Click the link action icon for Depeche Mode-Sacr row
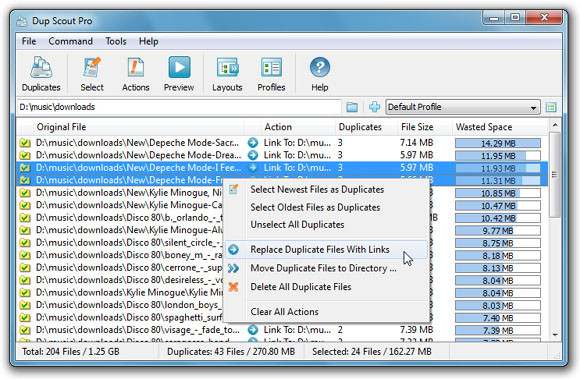This screenshot has width=580, height=379. coord(253,142)
